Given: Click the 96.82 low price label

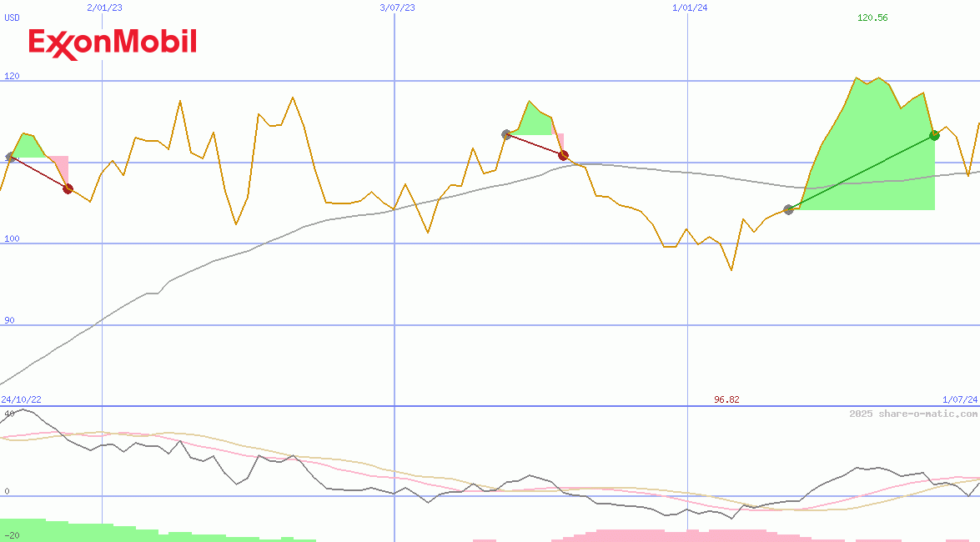Looking at the screenshot, I should tap(726, 399).
